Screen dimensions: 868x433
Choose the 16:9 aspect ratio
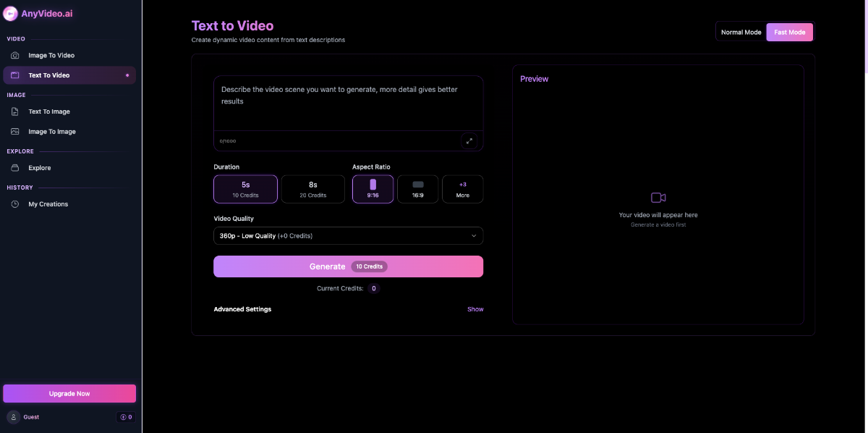click(418, 189)
